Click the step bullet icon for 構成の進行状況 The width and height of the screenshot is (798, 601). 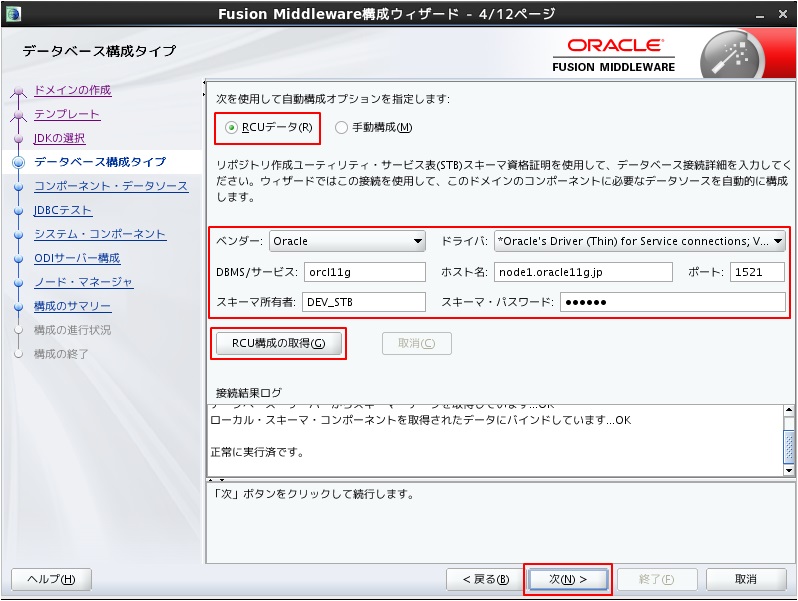click(x=19, y=330)
